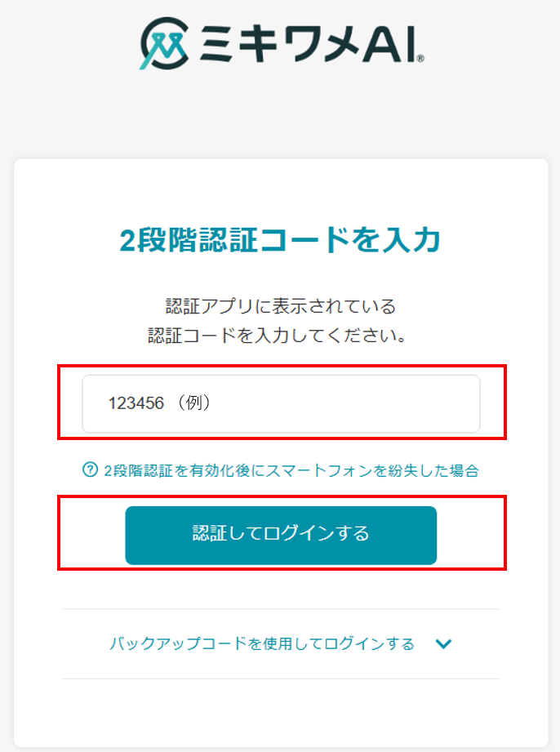Click the down chevron beside backup code
Viewport: 560px width, 752px height.
pyautogui.click(x=443, y=644)
